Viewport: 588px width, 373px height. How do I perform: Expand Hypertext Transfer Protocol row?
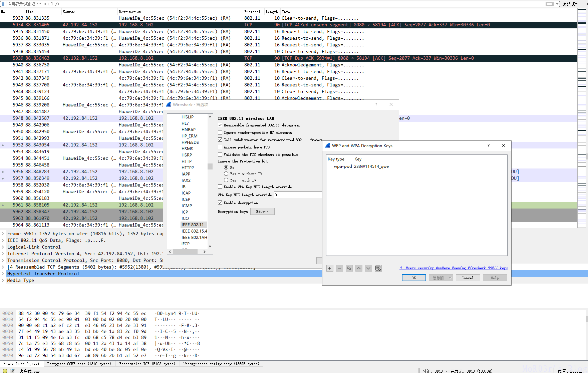3,274
